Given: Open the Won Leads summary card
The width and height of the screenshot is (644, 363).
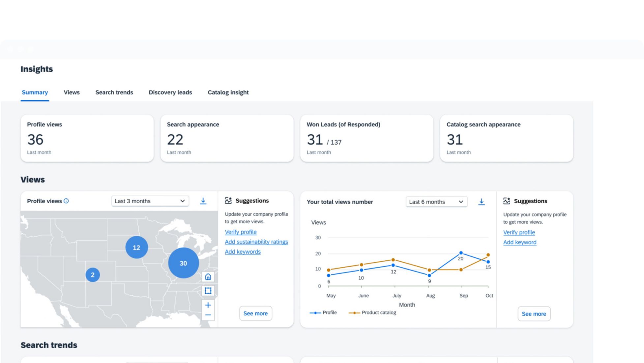Looking at the screenshot, I should [x=366, y=138].
